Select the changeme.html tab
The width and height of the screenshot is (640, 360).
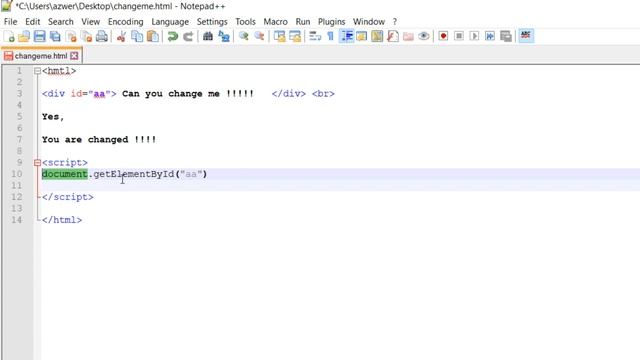point(41,56)
